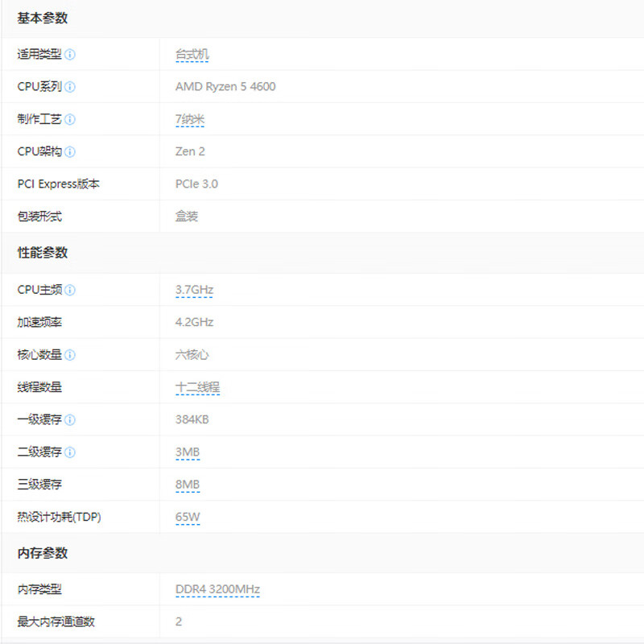The width and height of the screenshot is (644, 644).
Task: Click the 基本参数 section heading
Action: 43,19
